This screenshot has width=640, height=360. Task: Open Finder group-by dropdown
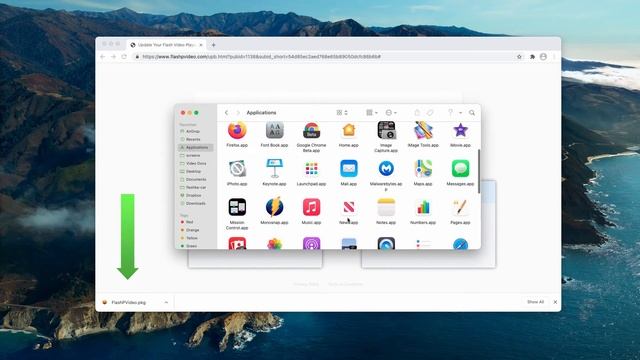click(x=372, y=113)
